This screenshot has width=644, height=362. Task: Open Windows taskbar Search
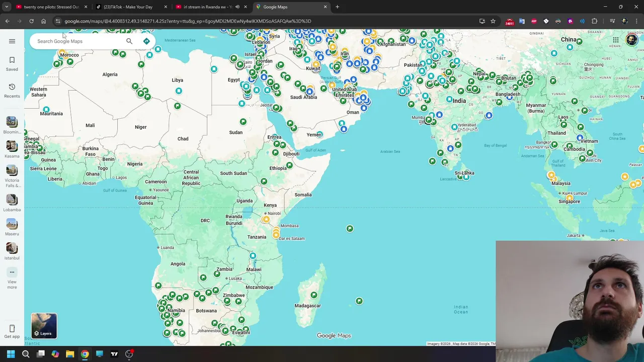tap(26, 354)
